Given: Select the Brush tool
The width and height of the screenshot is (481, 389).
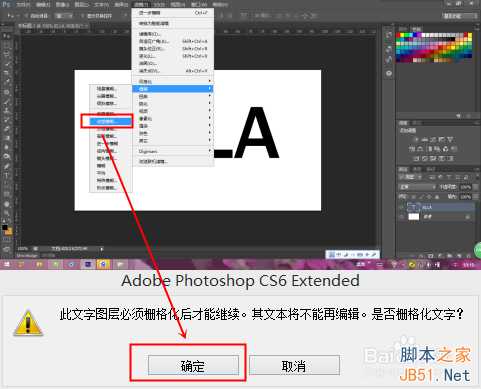Looking at the screenshot, I should point(6,101).
